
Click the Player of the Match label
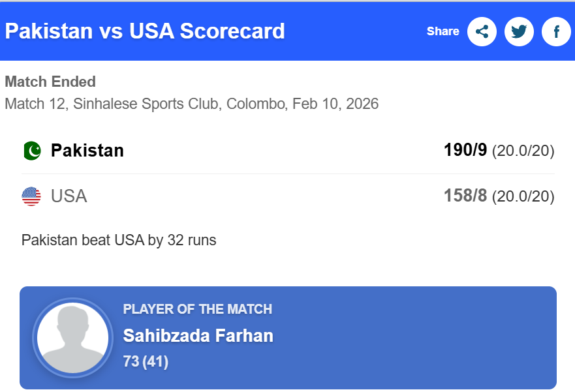(x=197, y=310)
